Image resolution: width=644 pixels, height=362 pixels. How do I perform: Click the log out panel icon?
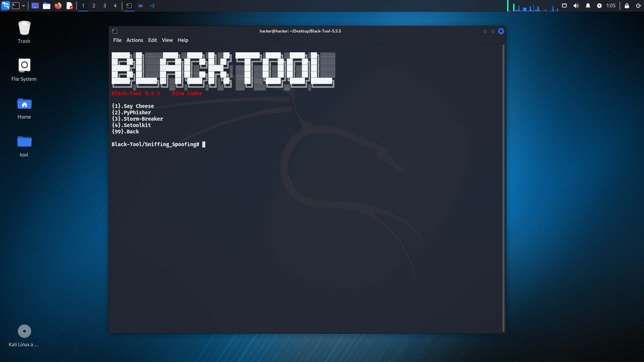click(638, 6)
